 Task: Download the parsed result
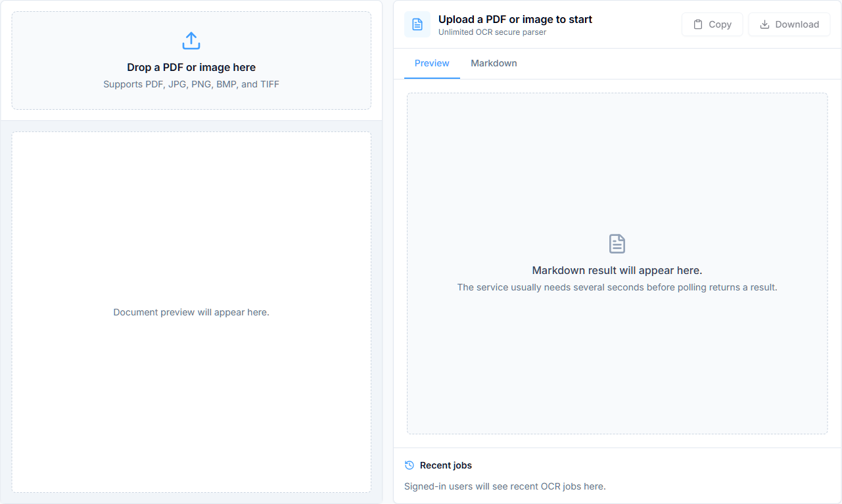pyautogui.click(x=789, y=24)
